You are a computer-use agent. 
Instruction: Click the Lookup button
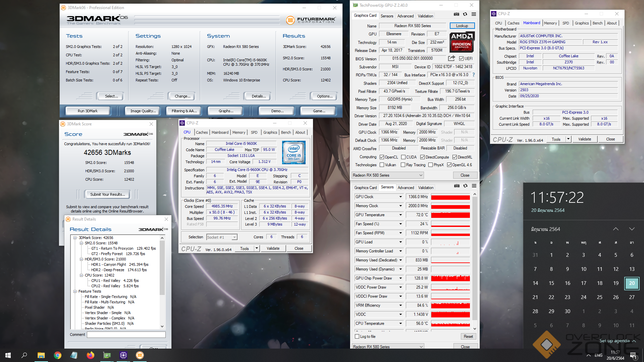[462, 26]
